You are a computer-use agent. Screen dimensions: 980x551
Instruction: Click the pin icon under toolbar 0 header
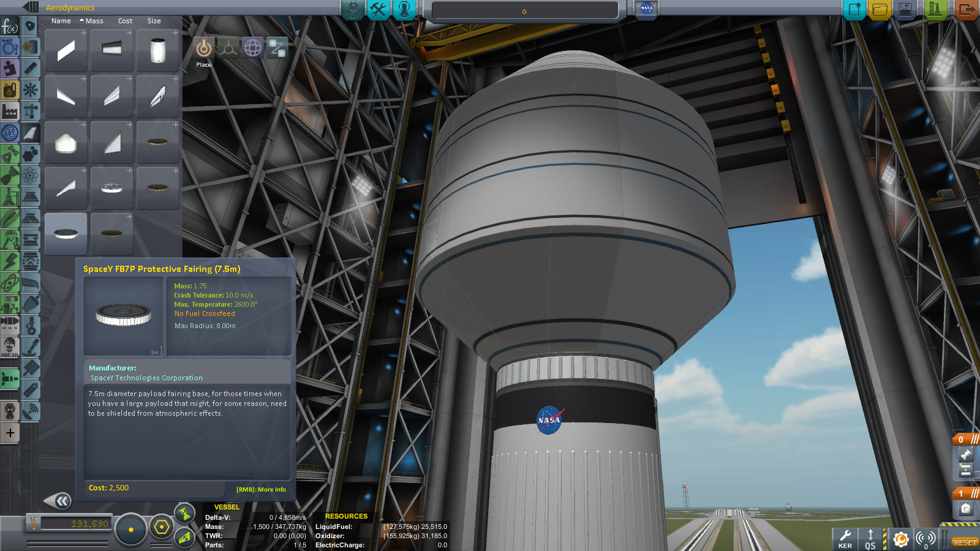tap(966, 455)
